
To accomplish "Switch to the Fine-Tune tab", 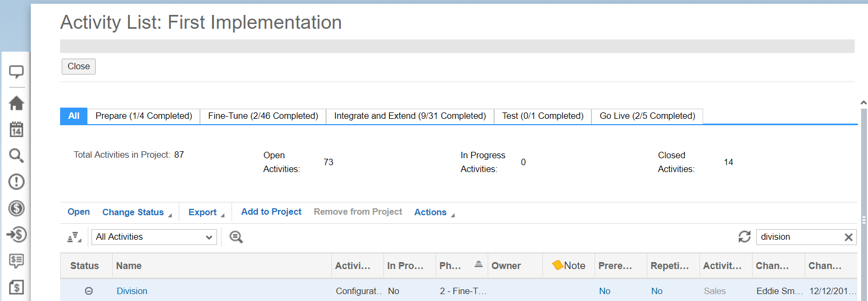I will point(263,116).
